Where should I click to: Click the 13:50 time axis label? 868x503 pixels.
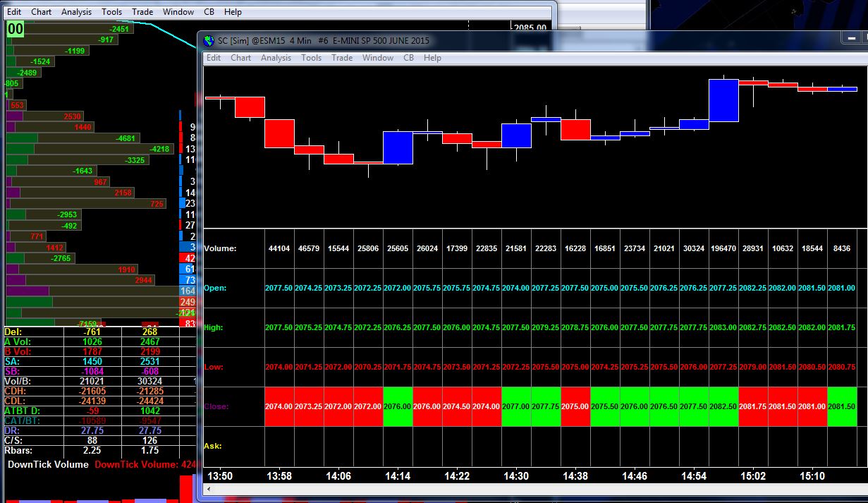pyautogui.click(x=220, y=476)
